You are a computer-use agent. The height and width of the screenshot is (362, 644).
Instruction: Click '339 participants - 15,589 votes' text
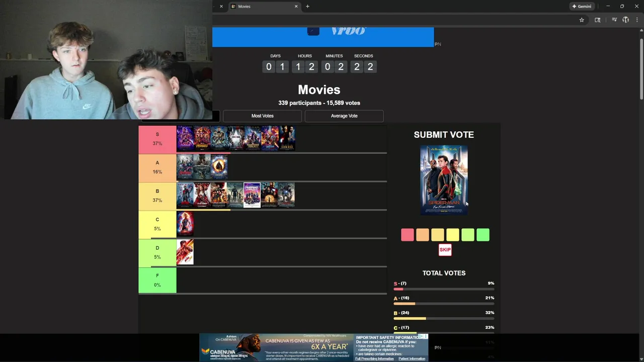tap(319, 103)
